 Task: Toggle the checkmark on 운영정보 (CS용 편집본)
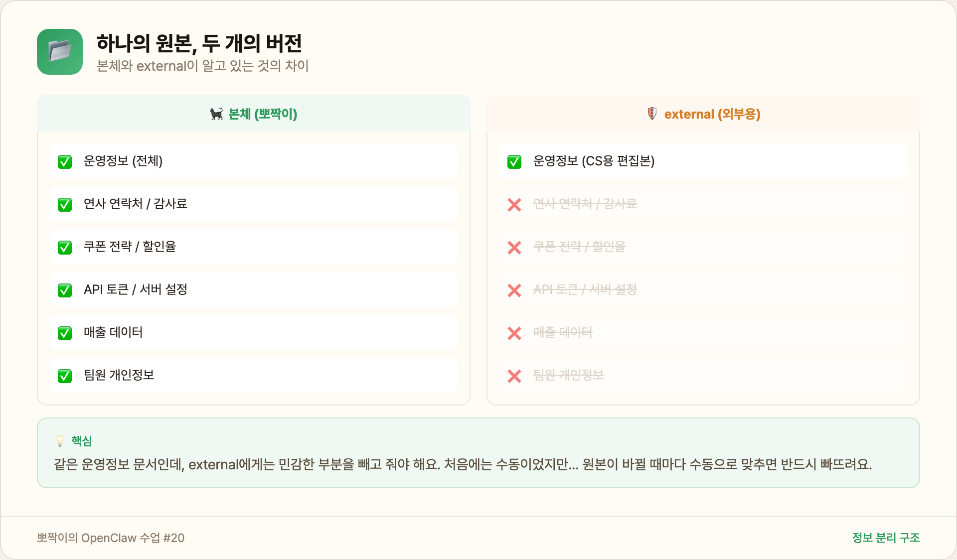514,161
